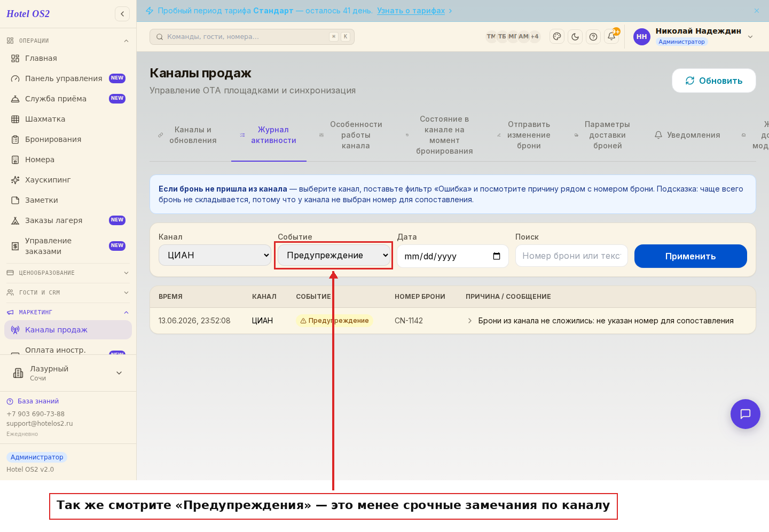Open the help question mark icon
The width and height of the screenshot is (769, 532).
(593, 37)
